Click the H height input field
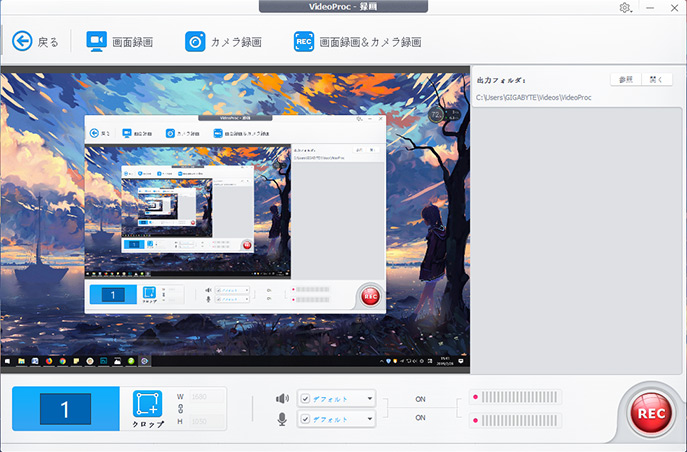687x452 pixels. [207, 421]
